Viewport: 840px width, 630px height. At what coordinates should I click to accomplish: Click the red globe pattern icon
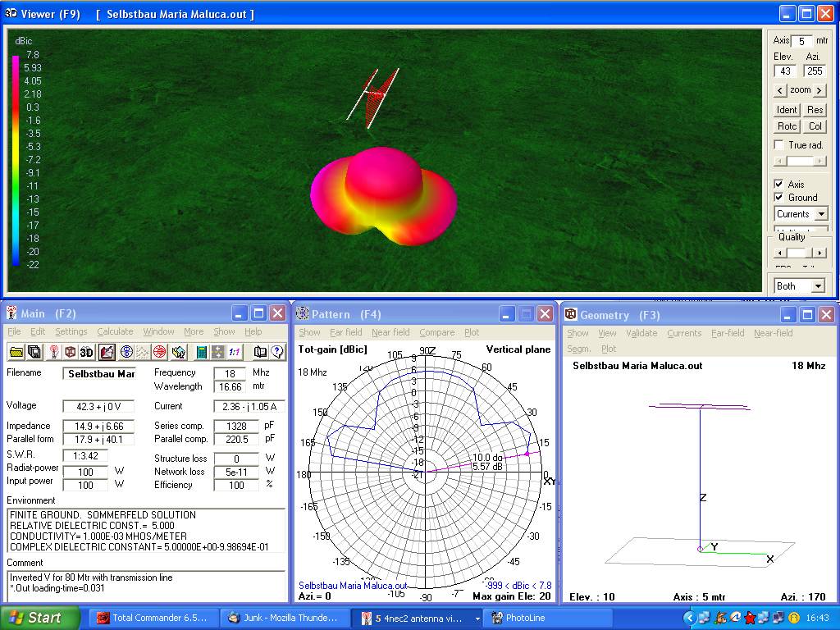(x=159, y=352)
